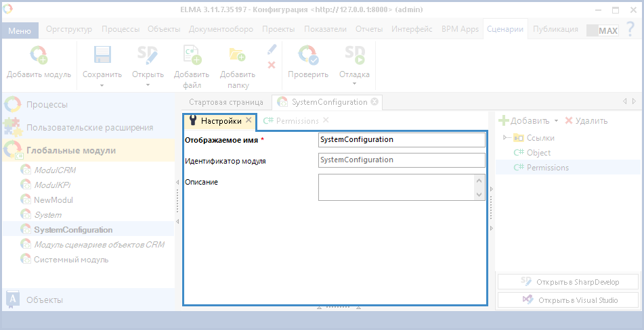The image size is (644, 330).
Task: Toggle the MAX switch
Action: [x=602, y=30]
